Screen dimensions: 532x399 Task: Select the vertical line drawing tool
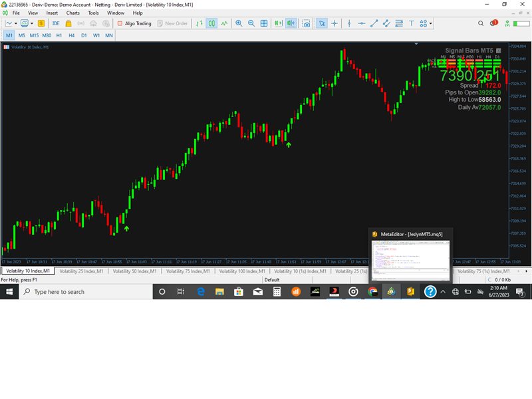(349, 23)
